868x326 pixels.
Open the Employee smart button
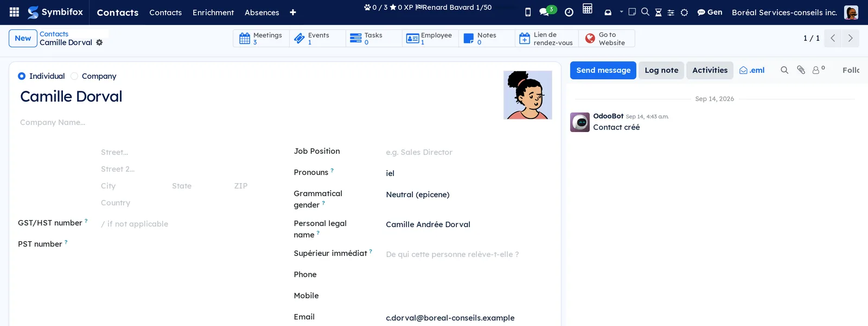pyautogui.click(x=430, y=38)
